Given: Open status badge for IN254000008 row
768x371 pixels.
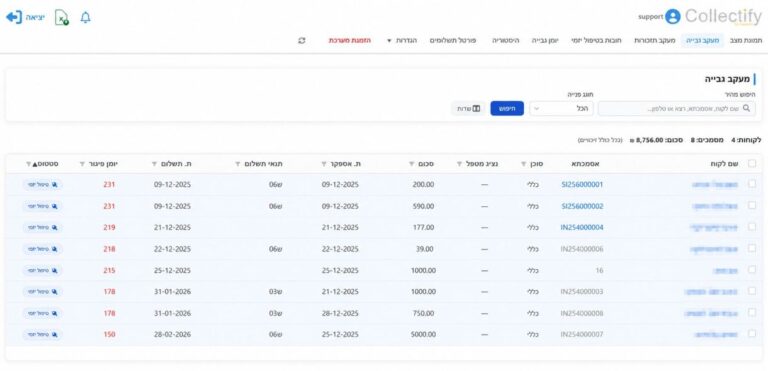Looking at the screenshot, I should point(43,313).
